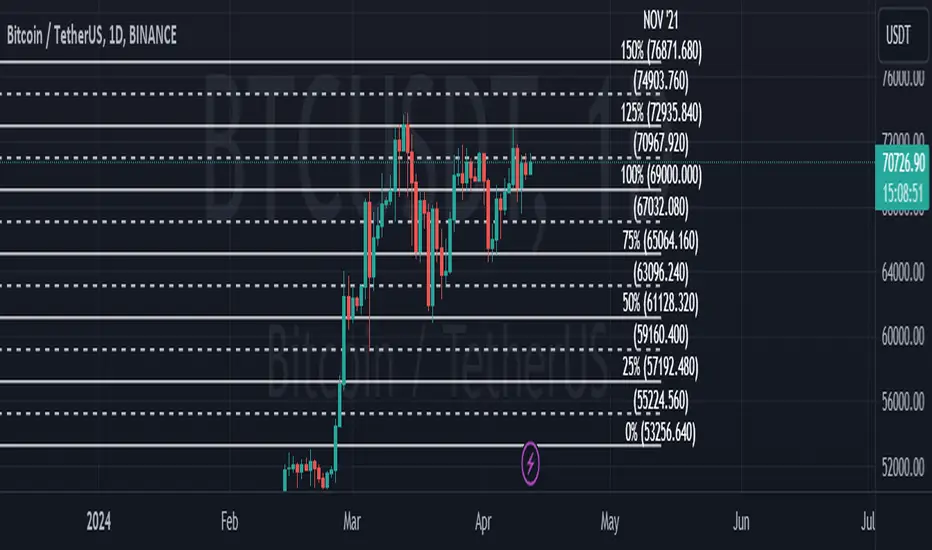Click Mar on the time axis
This screenshot has height=550, width=932.
352,521
